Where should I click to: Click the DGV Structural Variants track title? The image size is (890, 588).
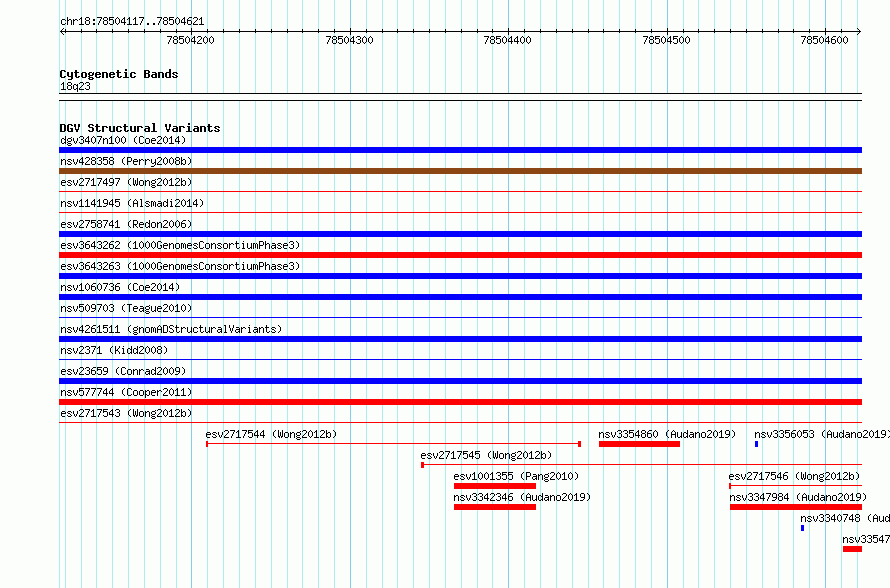pos(140,128)
